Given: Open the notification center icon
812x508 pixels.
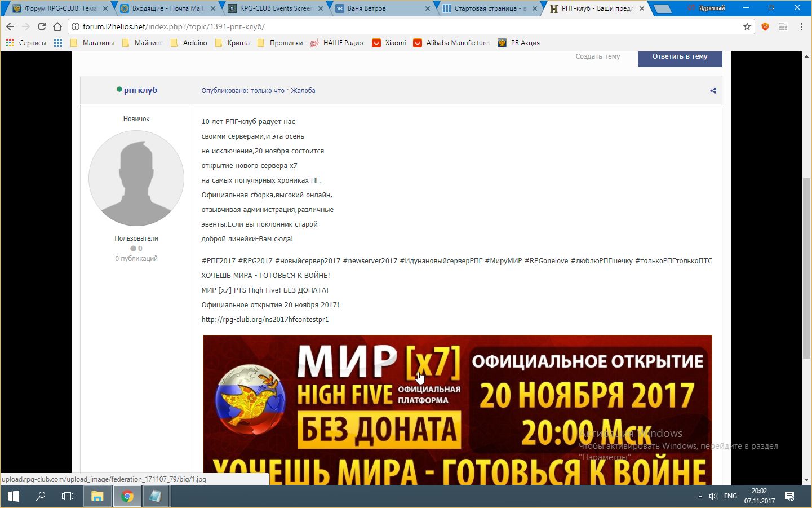Looking at the screenshot, I should [x=789, y=496].
